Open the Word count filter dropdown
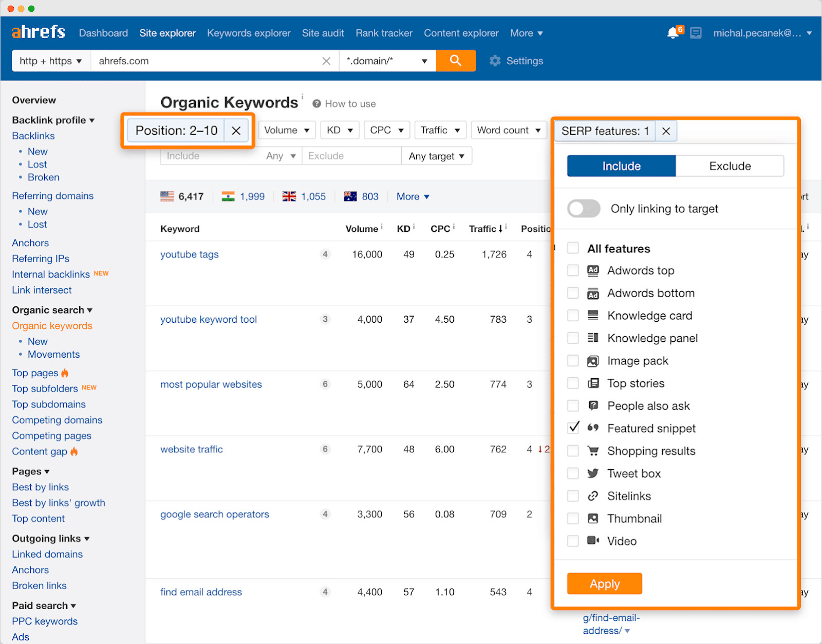 coord(509,130)
